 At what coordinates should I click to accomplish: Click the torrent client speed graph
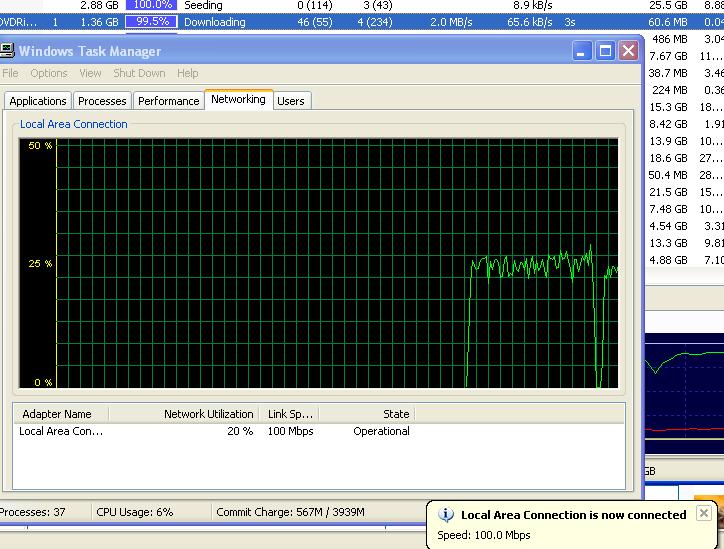(684, 392)
